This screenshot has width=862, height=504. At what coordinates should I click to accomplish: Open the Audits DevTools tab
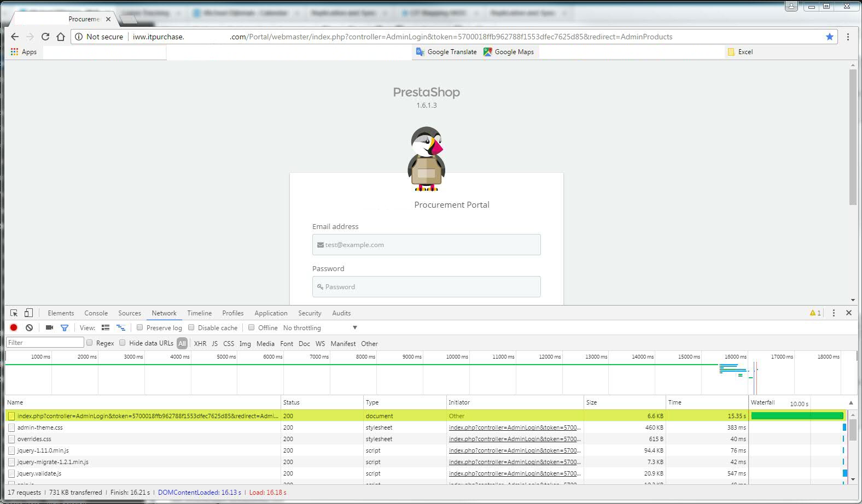[x=341, y=313]
